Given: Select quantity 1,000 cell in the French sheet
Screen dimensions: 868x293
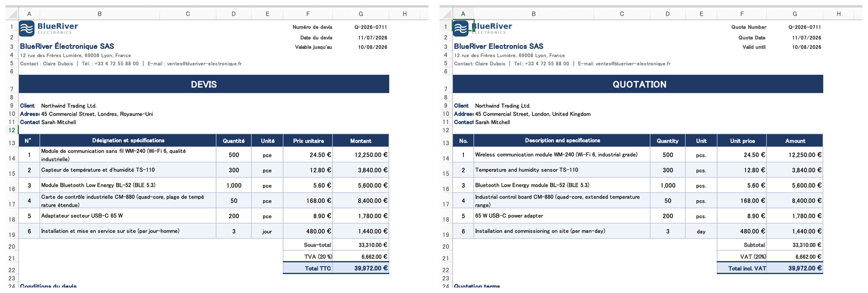Looking at the screenshot, I should pyautogui.click(x=234, y=186).
